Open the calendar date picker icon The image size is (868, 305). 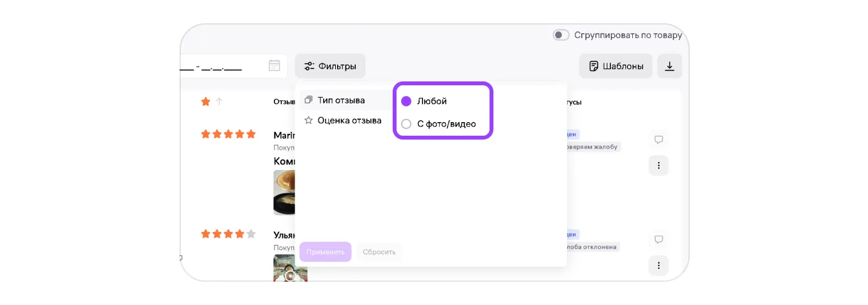pyautogui.click(x=274, y=66)
